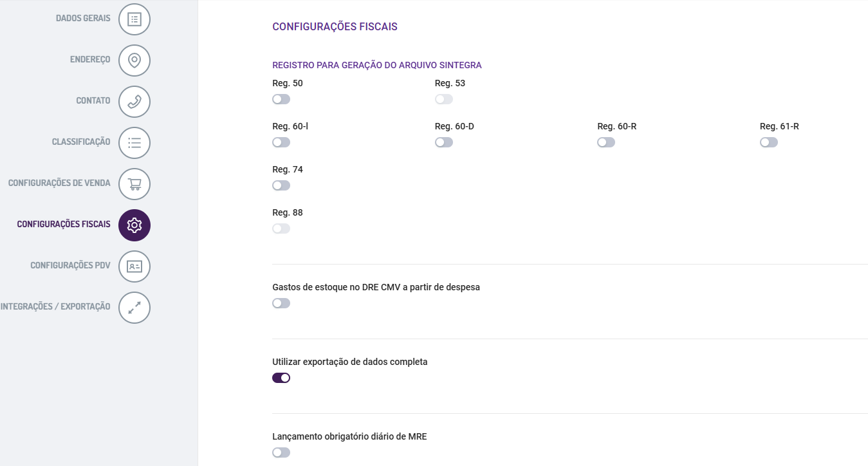The height and width of the screenshot is (466, 868).
Task: Select the Contato phone icon
Action: pyautogui.click(x=134, y=102)
